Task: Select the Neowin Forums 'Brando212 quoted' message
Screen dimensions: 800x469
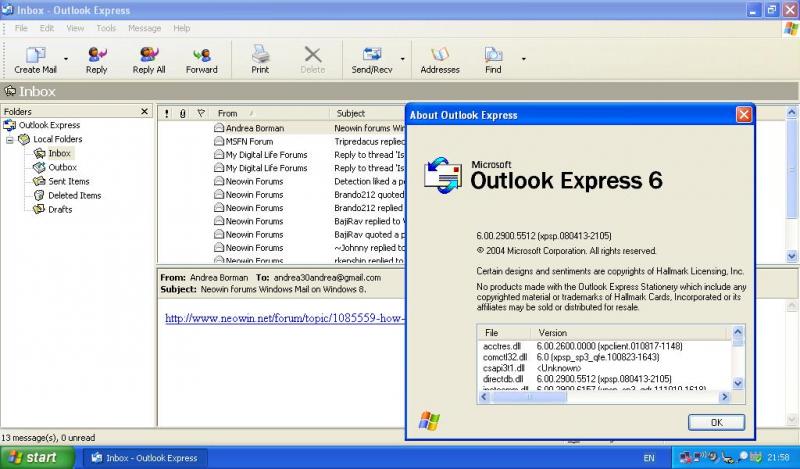Action: (282, 194)
